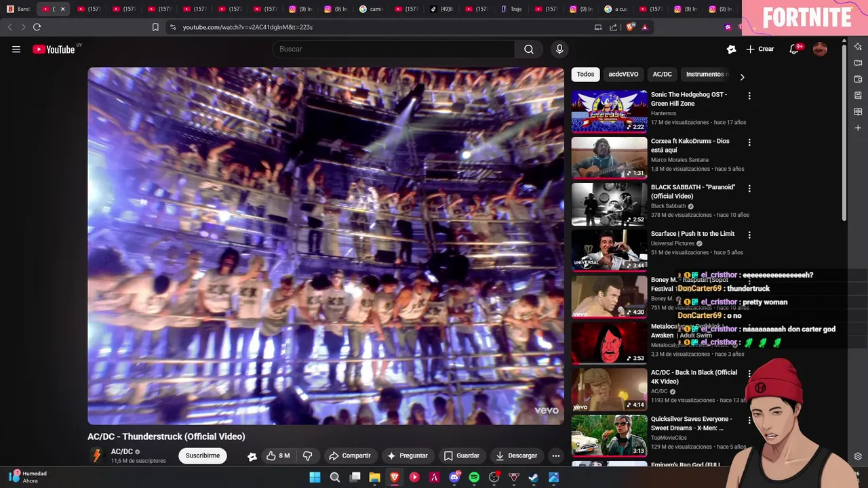
Task: Save the video with Guardar
Action: (x=461, y=455)
